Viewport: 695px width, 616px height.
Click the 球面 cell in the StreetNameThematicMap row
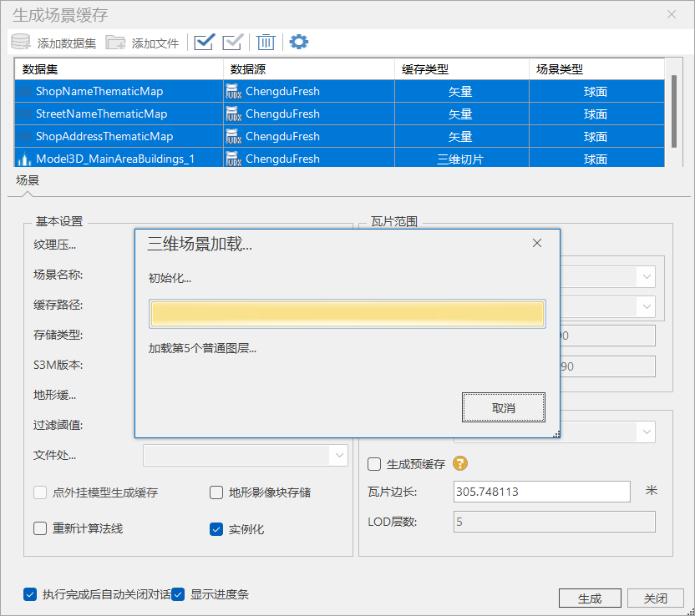(596, 114)
